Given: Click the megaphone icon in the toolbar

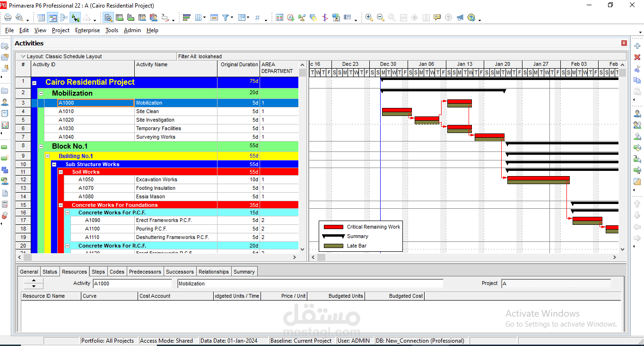Looking at the screenshot, I should 460,18.
